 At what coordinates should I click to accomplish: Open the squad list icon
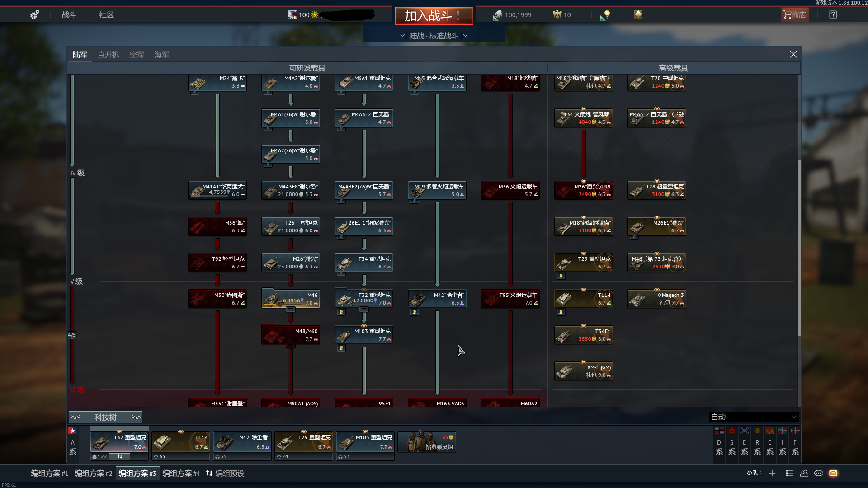point(789,473)
